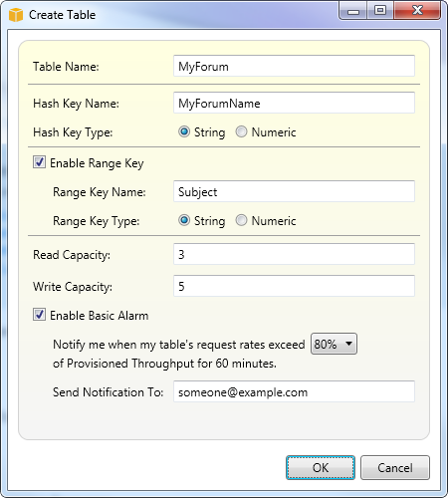The image size is (448, 498).
Task: Choose String Range Key Type
Action: click(184, 220)
